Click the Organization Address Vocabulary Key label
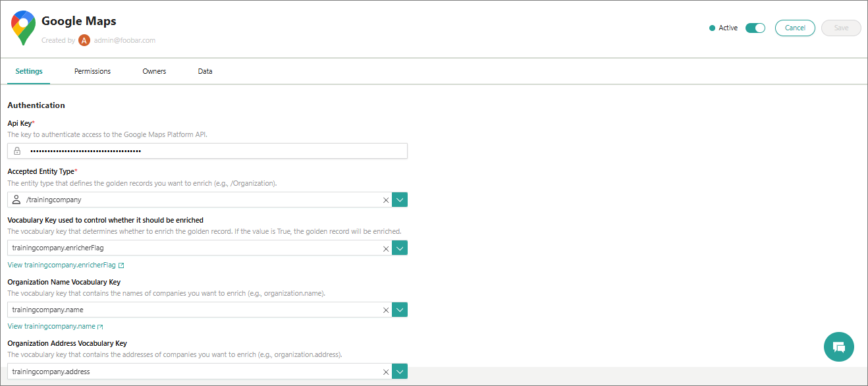868x386 pixels. tap(67, 343)
